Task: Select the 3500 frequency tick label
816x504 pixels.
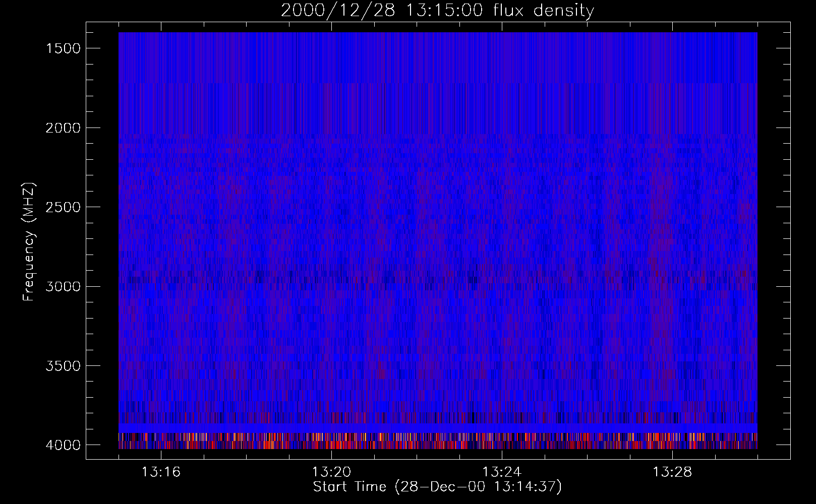Action: tap(63, 366)
